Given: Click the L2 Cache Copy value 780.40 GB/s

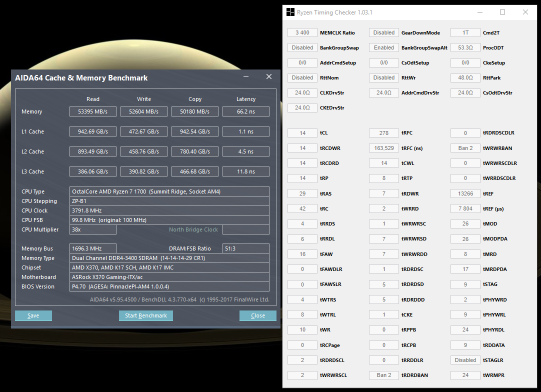Looking at the screenshot, I should click(195, 151).
